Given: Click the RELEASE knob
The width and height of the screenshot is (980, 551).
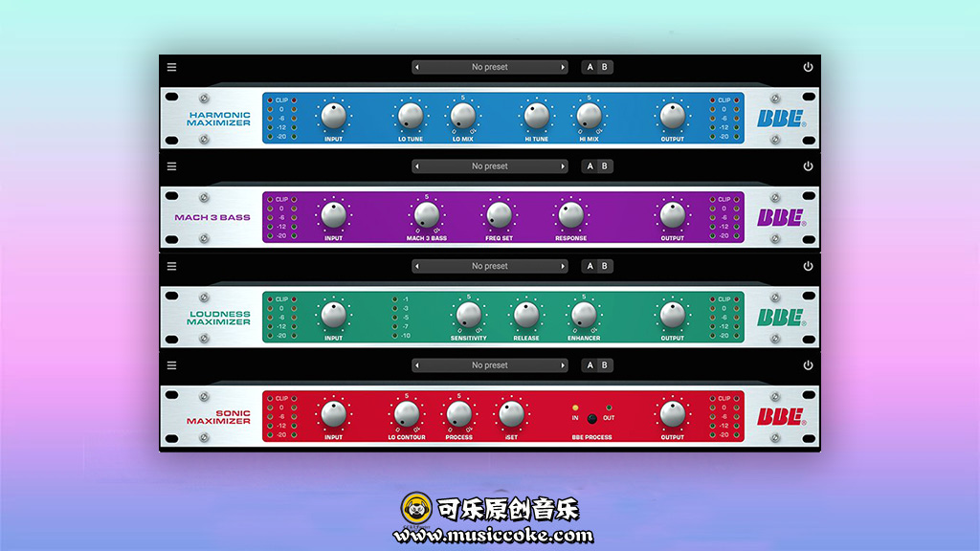Looking at the screenshot, I should point(526,315).
